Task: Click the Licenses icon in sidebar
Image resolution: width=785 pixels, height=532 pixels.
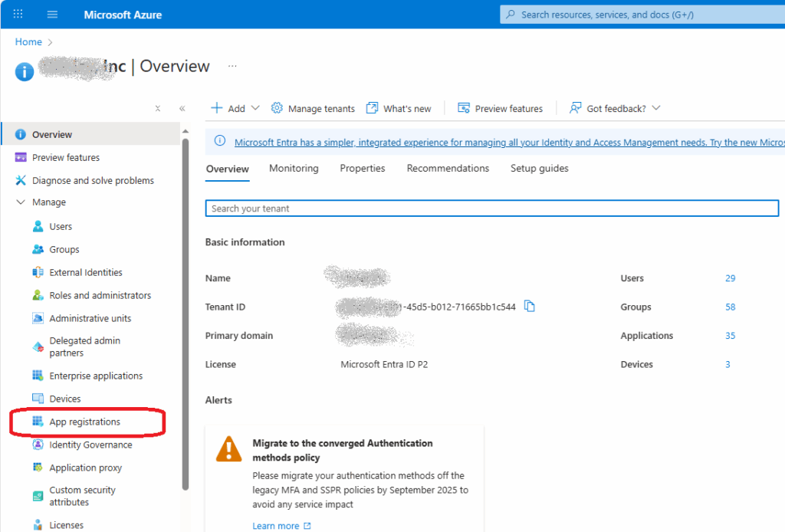Action: (x=38, y=525)
